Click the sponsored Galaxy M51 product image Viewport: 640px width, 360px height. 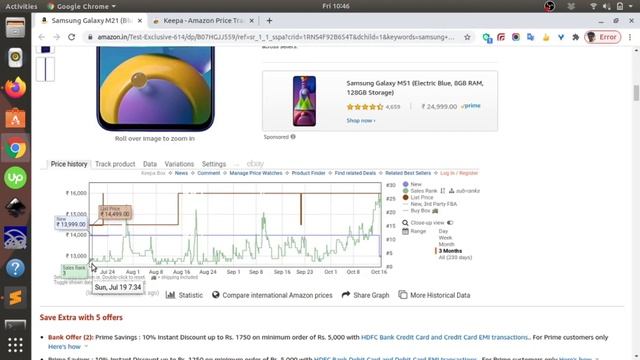tap(304, 101)
